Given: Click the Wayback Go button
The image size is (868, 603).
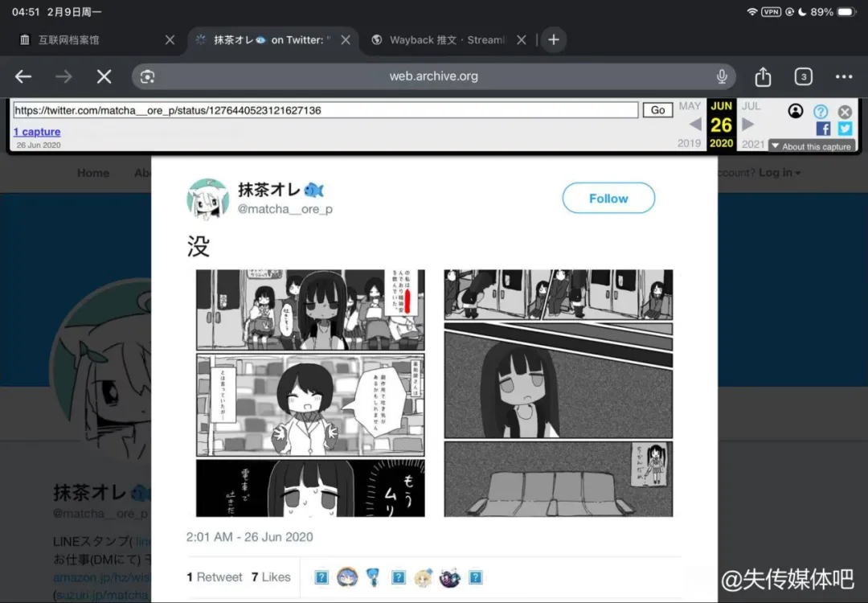Looking at the screenshot, I should [x=657, y=110].
